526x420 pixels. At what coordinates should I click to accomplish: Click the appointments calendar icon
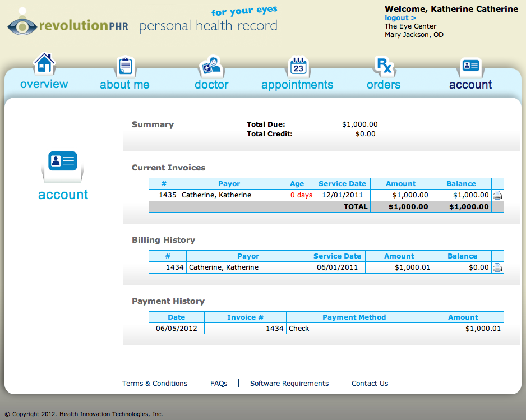pos(298,67)
